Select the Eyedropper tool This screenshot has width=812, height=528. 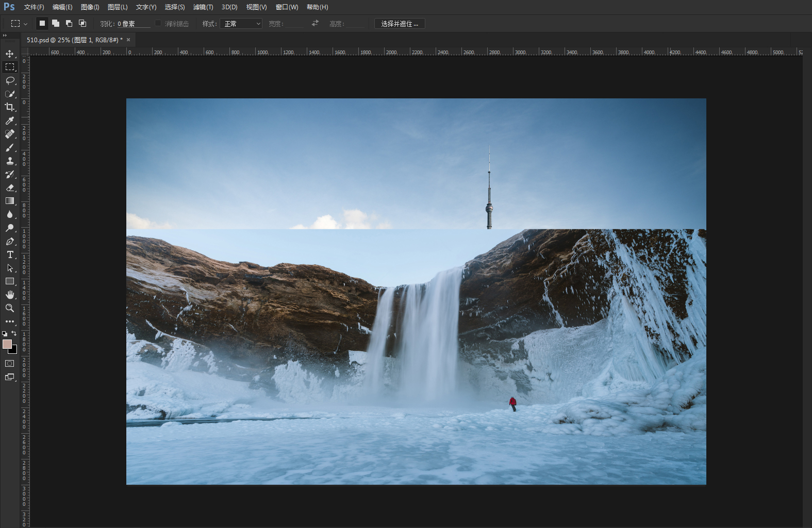tap(10, 121)
